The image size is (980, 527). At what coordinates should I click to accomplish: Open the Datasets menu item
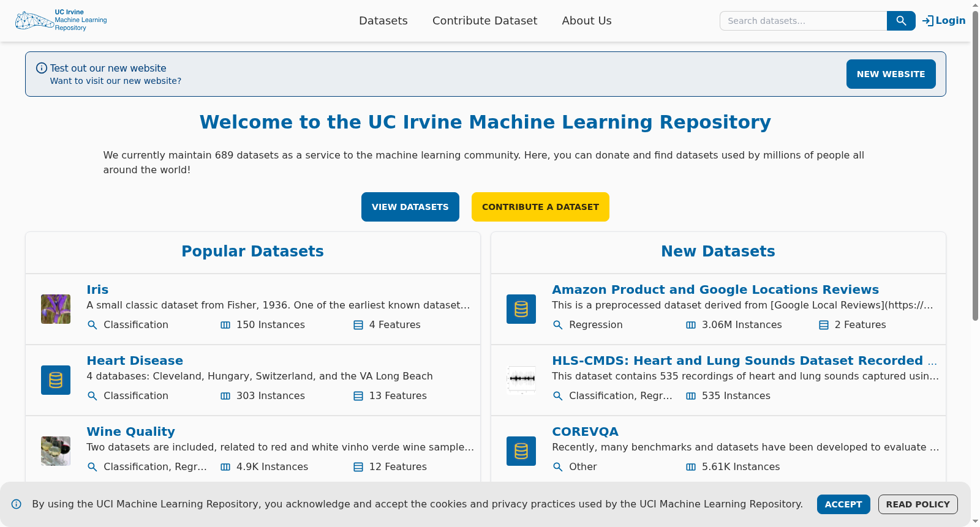pyautogui.click(x=383, y=21)
